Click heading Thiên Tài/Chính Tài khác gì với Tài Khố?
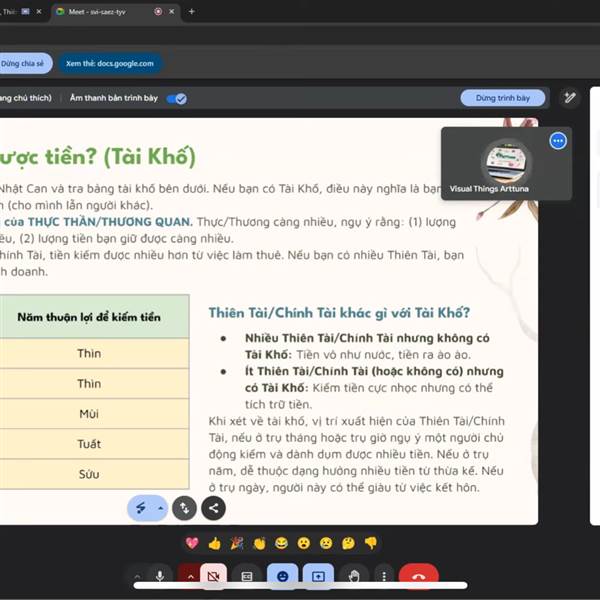The image size is (600, 600). [x=339, y=313]
